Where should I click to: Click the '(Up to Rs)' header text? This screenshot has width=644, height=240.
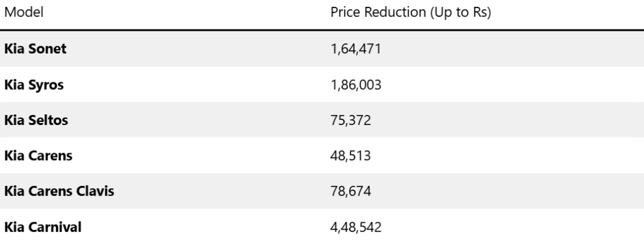pos(460,13)
